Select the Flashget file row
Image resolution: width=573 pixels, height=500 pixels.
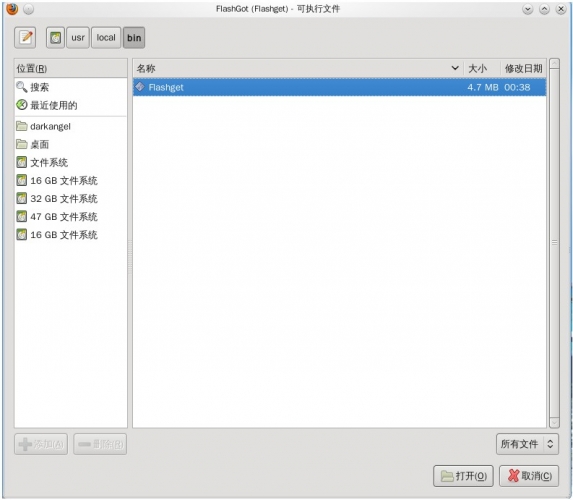pyautogui.click(x=339, y=87)
